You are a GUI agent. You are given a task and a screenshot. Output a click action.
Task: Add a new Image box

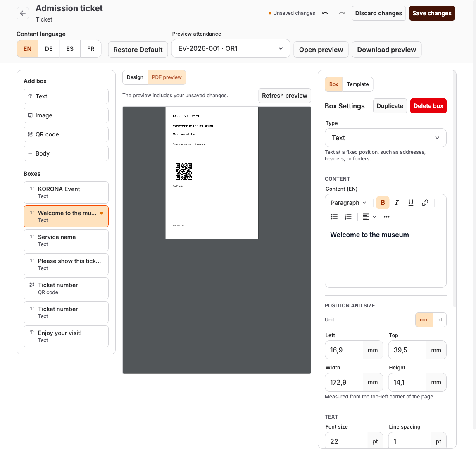pyautogui.click(x=66, y=115)
